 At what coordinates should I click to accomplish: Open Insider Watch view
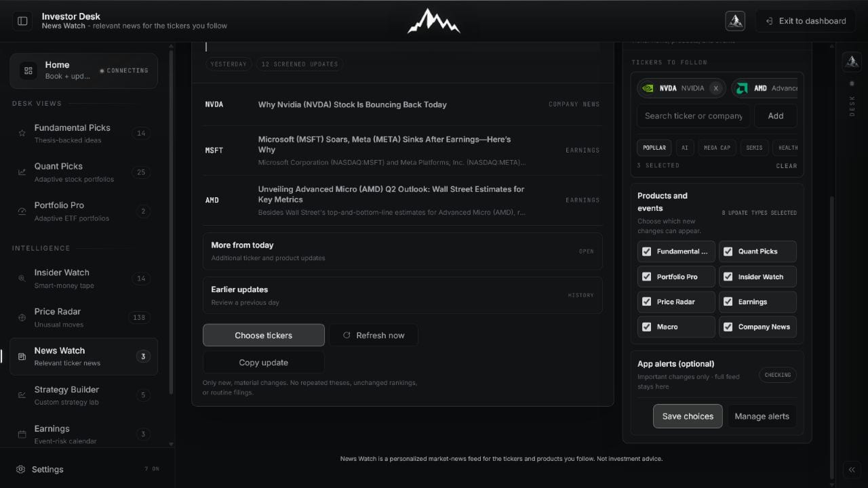(83, 279)
